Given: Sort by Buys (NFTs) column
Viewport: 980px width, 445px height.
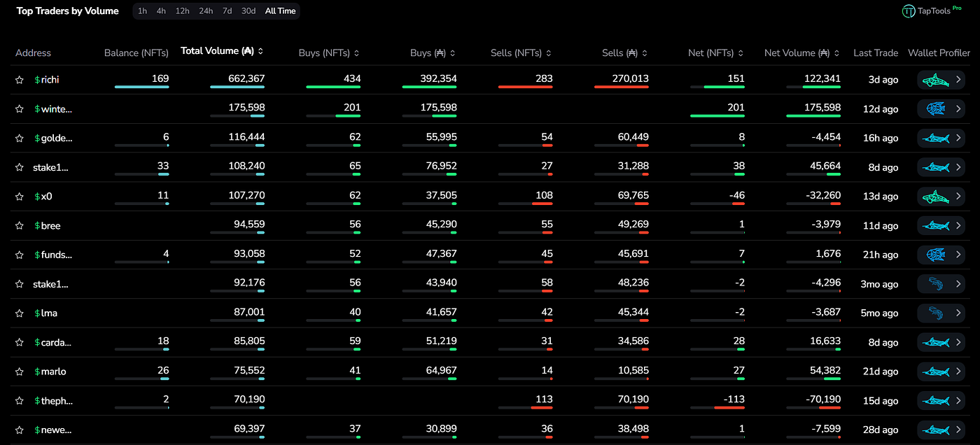Looking at the screenshot, I should (x=329, y=52).
